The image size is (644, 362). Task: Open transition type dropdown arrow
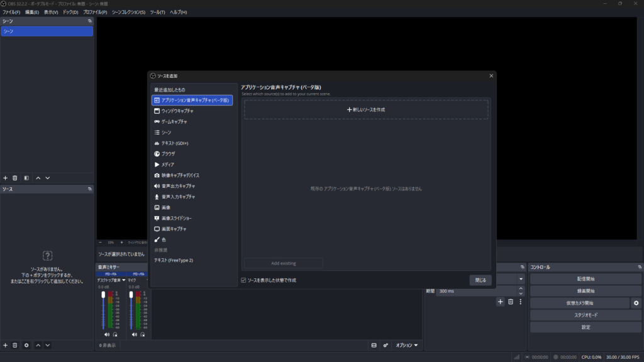point(521,279)
